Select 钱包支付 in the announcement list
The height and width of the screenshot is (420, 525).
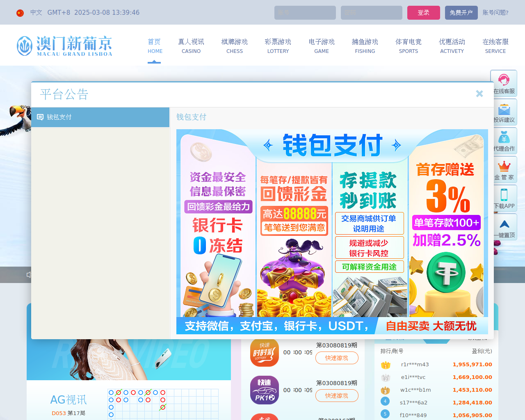[100, 117]
